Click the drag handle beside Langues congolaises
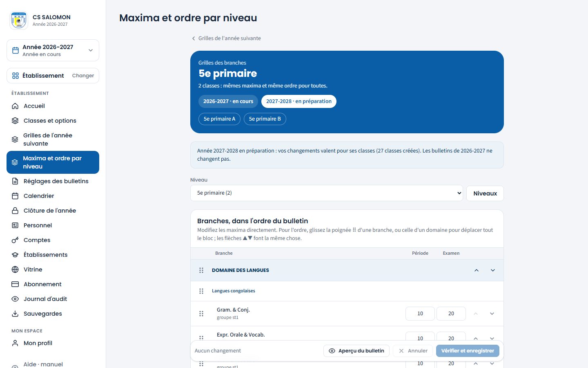 tap(201, 291)
